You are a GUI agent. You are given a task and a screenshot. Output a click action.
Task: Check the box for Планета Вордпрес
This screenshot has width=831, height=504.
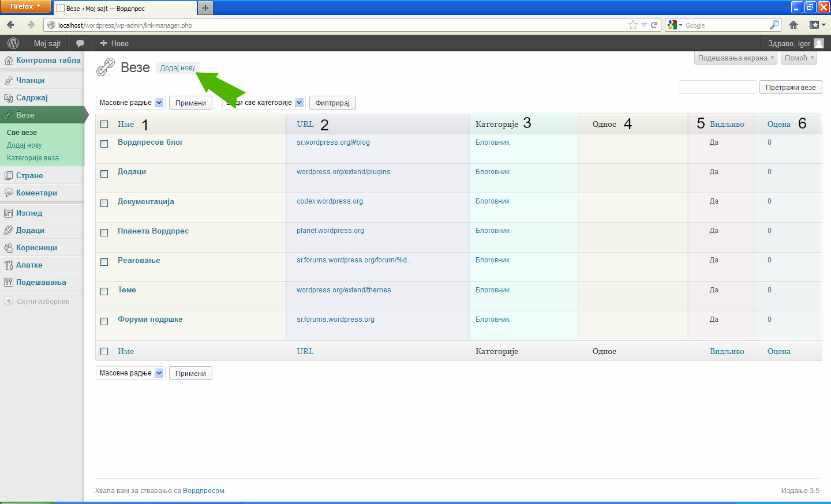(x=104, y=232)
